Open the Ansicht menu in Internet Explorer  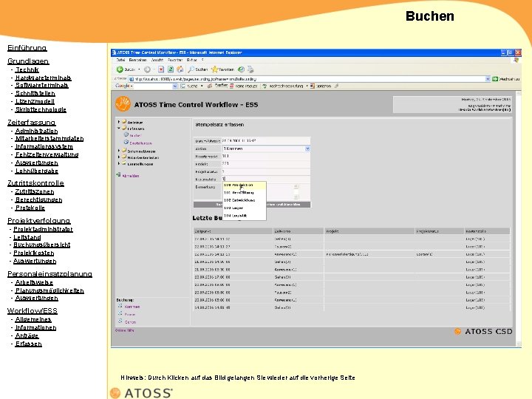click(157, 60)
